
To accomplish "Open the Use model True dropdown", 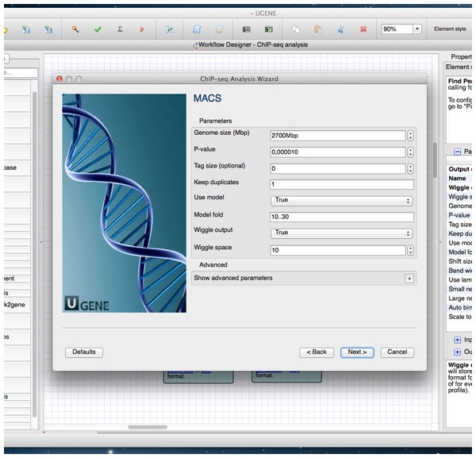I will pos(341,201).
